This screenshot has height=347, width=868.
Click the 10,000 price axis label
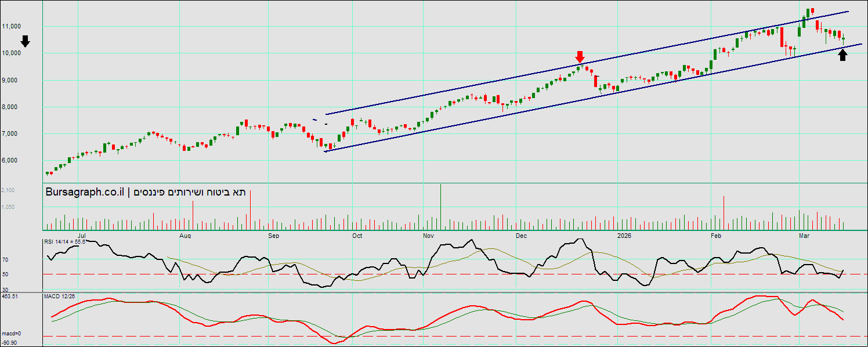(12, 53)
